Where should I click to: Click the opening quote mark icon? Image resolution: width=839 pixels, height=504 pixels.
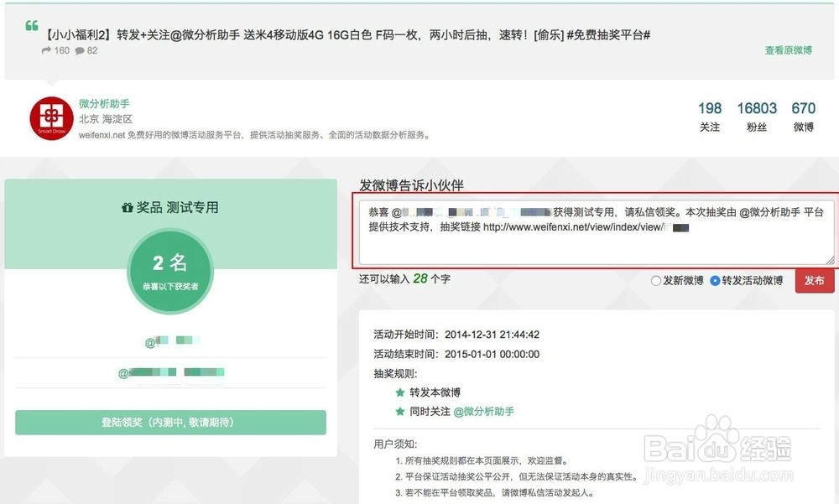point(32,25)
